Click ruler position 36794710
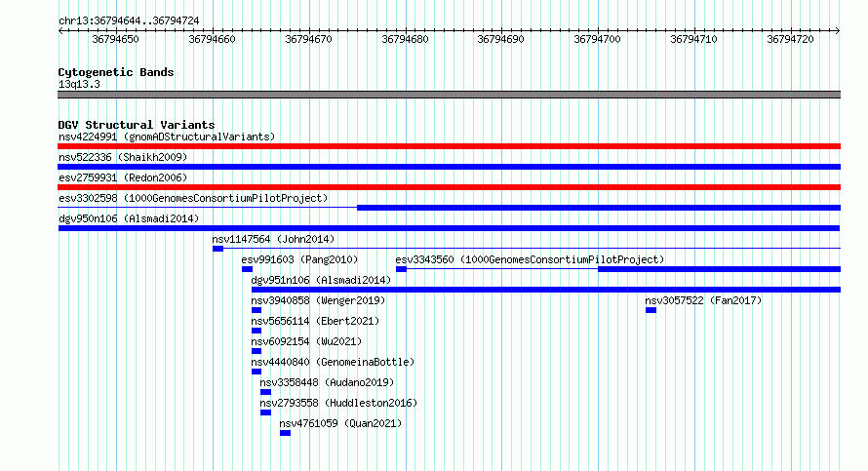This screenshot has height=471, width=868. click(693, 39)
